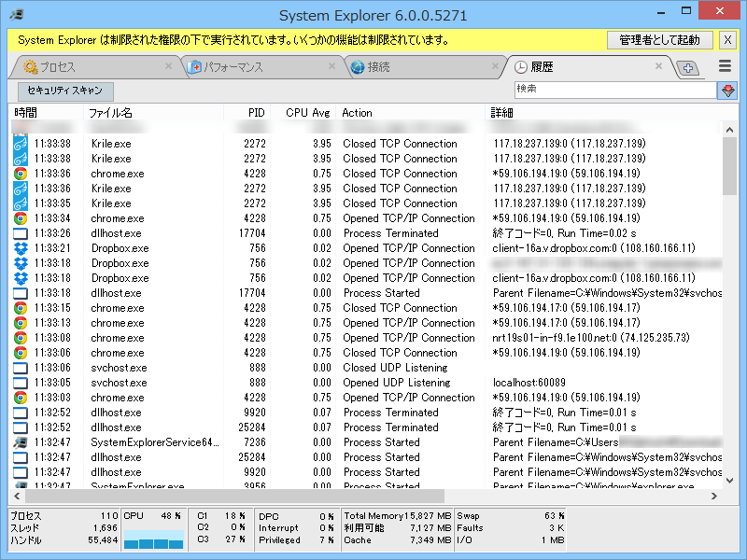Click horizontal scrollbar right arrow
The width and height of the screenshot is (747, 560).
tap(713, 497)
